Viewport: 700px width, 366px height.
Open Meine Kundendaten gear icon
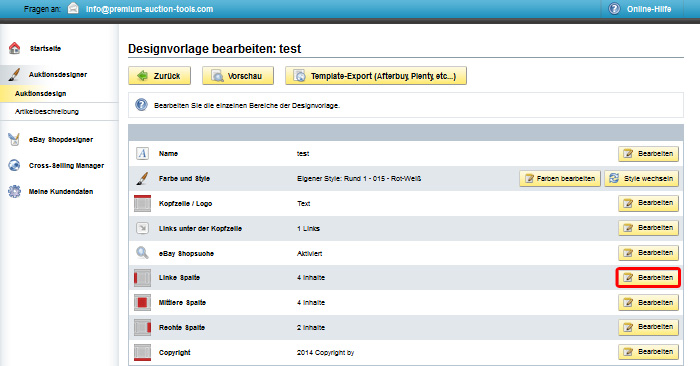(x=14, y=191)
